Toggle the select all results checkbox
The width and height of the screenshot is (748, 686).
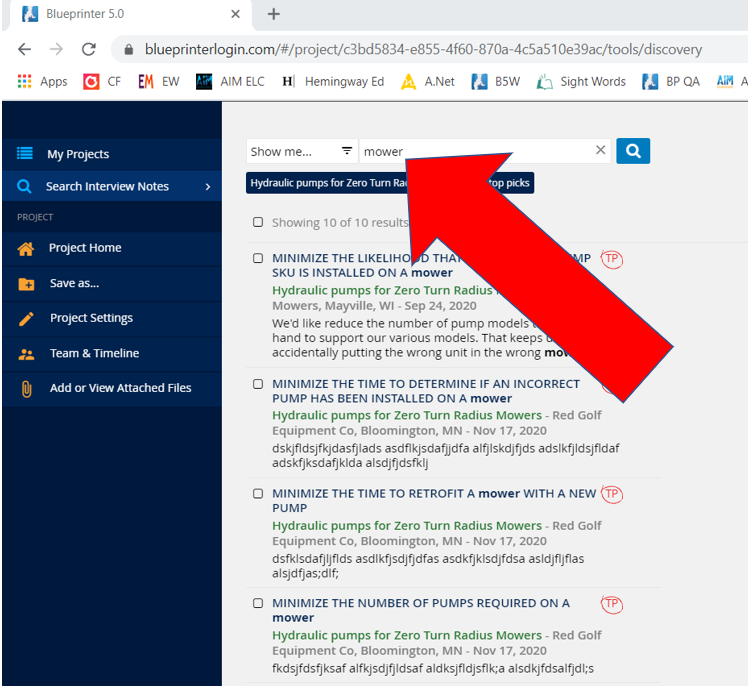tap(258, 222)
